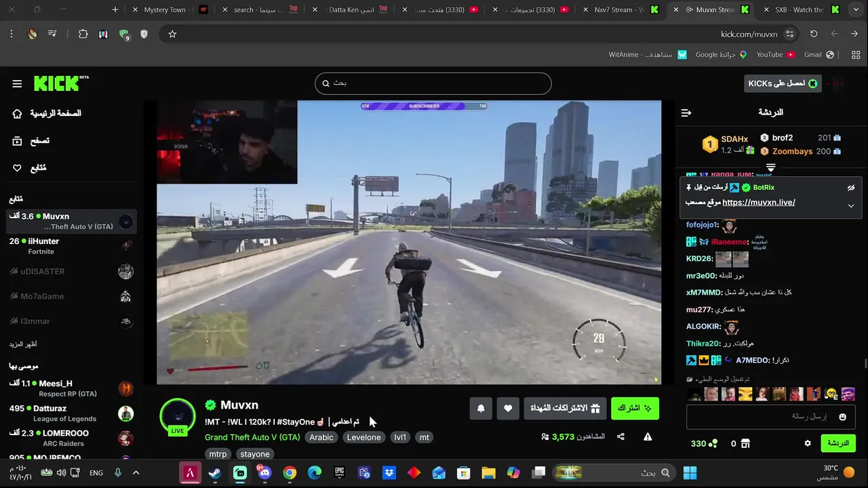The image size is (868, 488).
Task: Select iiHunter Fortnite channel
Action: click(71, 246)
